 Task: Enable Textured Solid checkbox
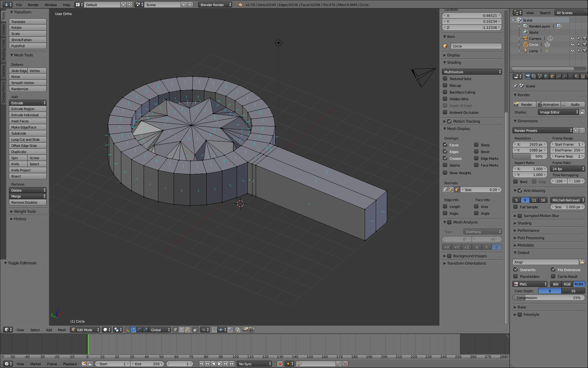click(445, 79)
